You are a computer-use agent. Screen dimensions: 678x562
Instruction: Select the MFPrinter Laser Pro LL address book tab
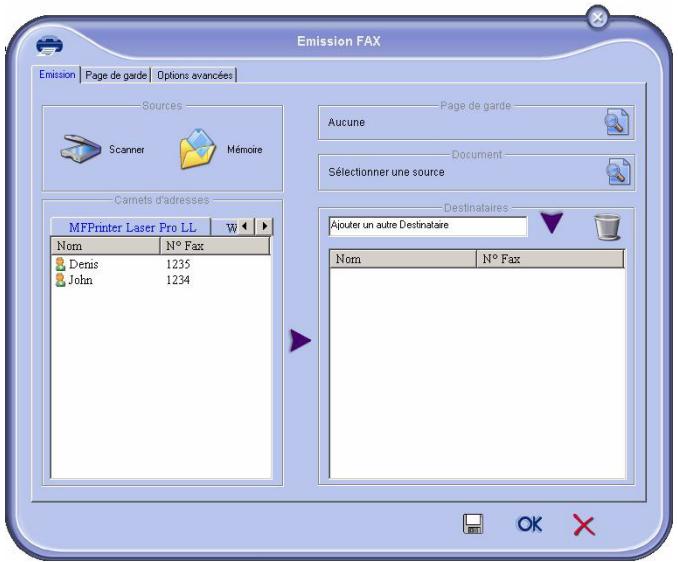pyautogui.click(x=131, y=227)
